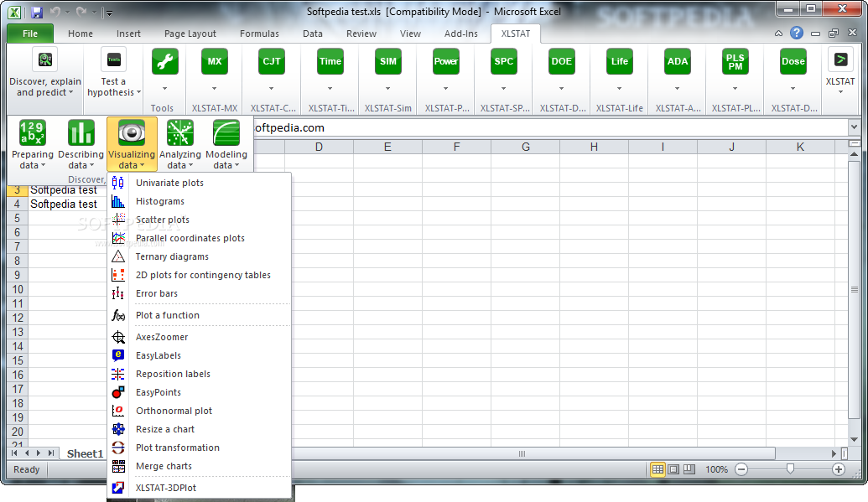This screenshot has height=502, width=868.
Task: Choose EasyPoints menu entry
Action: point(199,392)
